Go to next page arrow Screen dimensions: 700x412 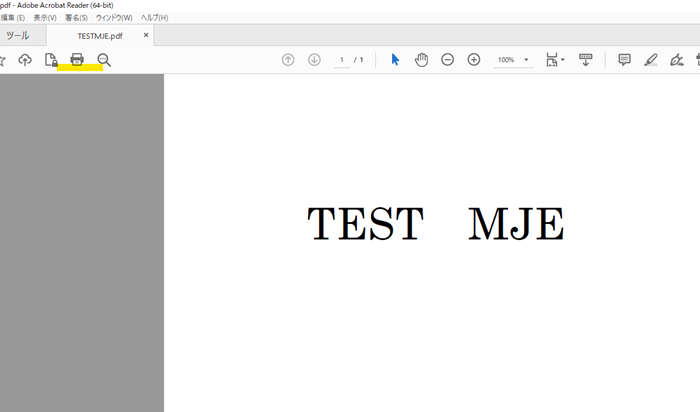(314, 60)
